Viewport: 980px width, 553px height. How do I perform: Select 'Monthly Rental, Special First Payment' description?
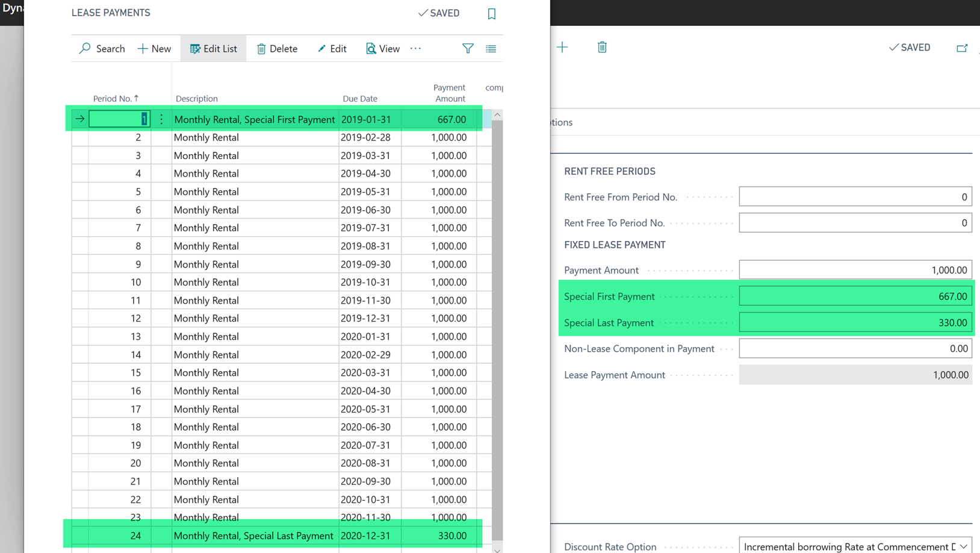pyautogui.click(x=255, y=119)
